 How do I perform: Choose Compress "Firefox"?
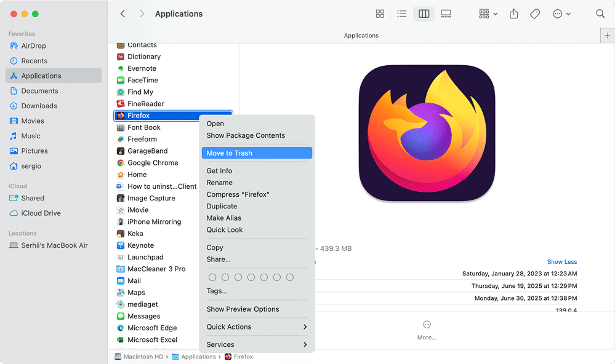[x=257, y=194]
